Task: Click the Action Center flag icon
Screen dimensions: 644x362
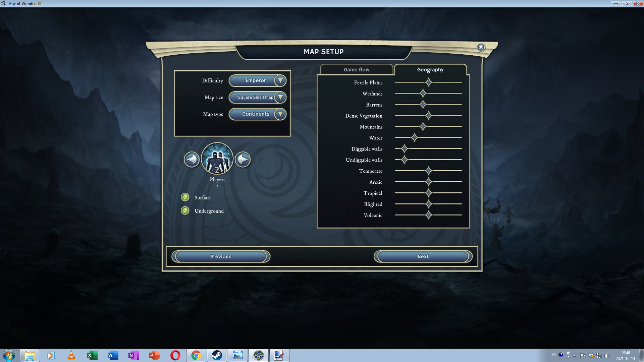Action: 583,356
